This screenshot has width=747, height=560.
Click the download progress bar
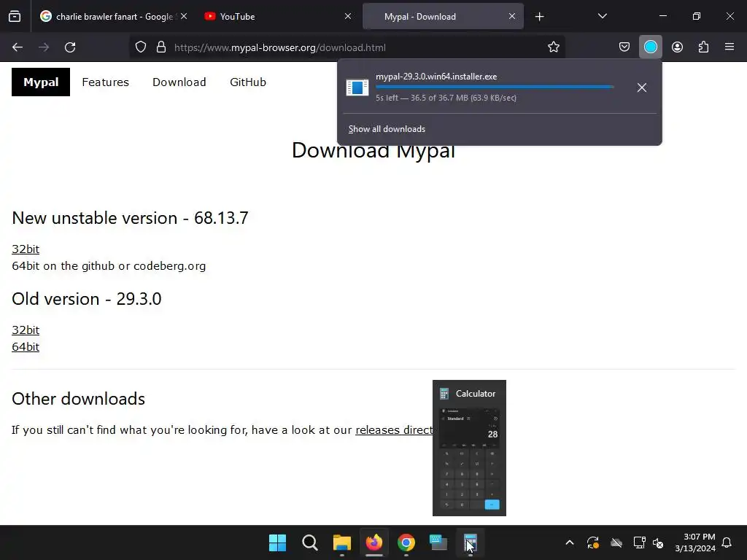tap(495, 87)
